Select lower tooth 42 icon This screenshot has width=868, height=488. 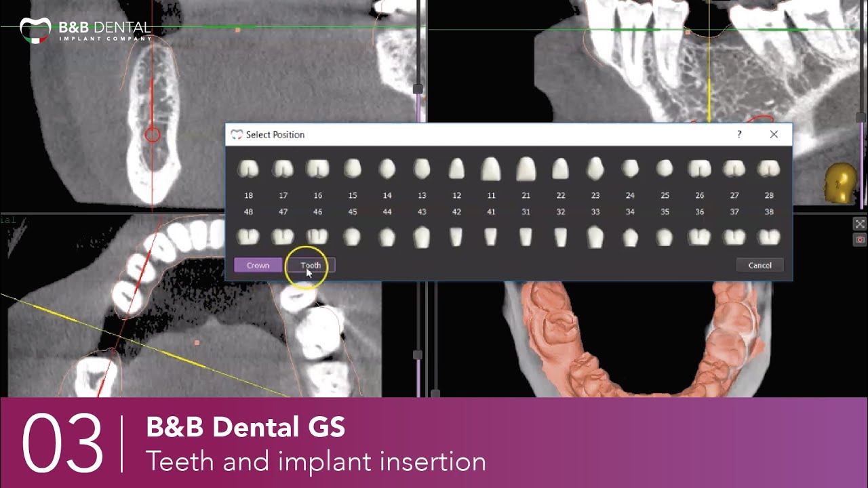[456, 237]
